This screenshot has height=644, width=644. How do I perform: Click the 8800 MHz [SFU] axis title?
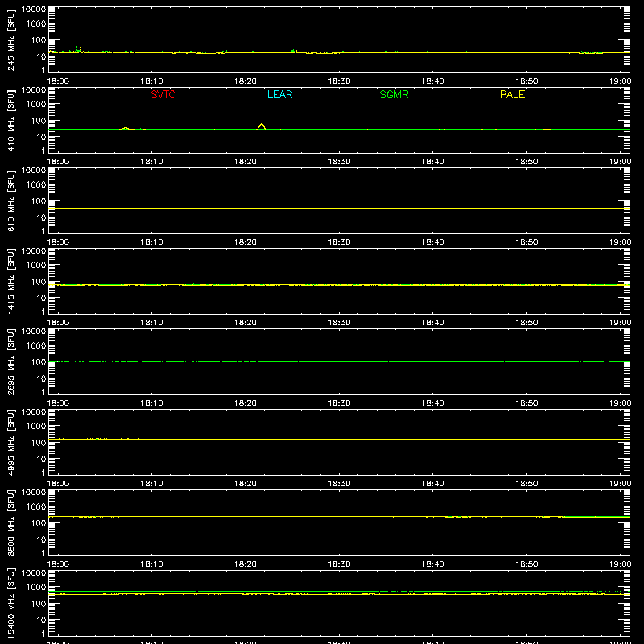[10, 522]
